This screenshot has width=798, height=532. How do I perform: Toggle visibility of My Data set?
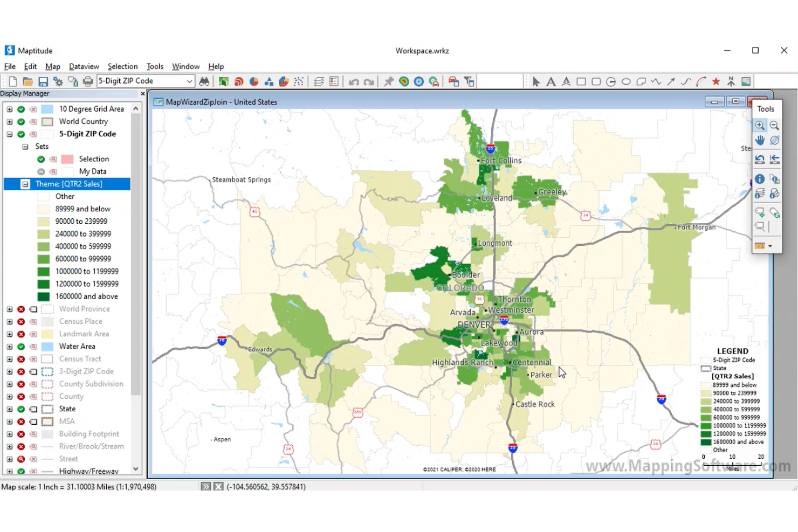[x=41, y=171]
